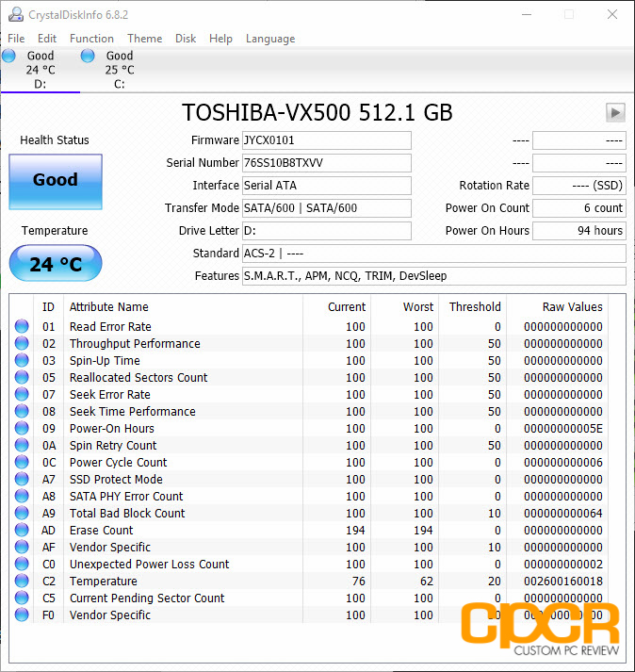Switch to disk D: tab
635x672 pixels.
pos(41,70)
